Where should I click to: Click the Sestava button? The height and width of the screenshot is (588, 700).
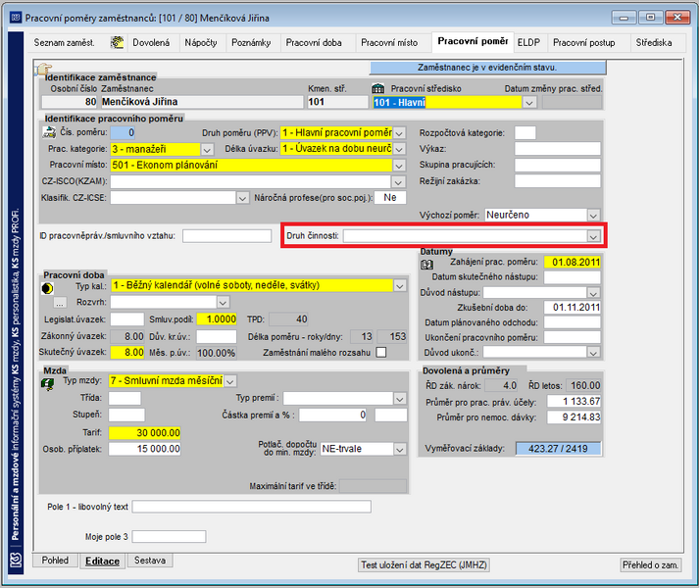pyautogui.click(x=150, y=561)
